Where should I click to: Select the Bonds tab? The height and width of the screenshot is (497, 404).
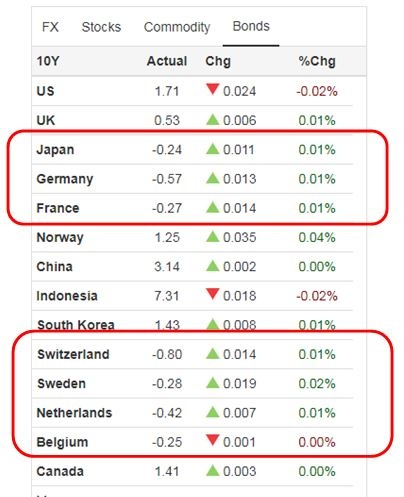(251, 26)
